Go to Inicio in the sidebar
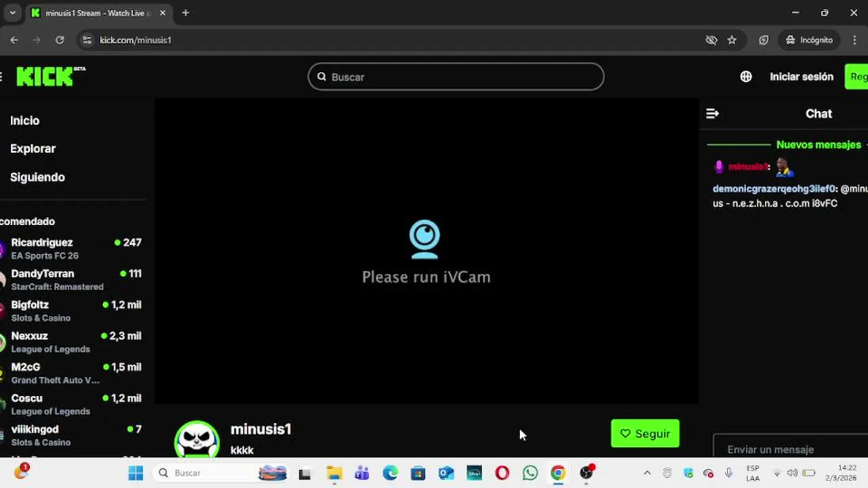The height and width of the screenshot is (488, 868). 25,121
